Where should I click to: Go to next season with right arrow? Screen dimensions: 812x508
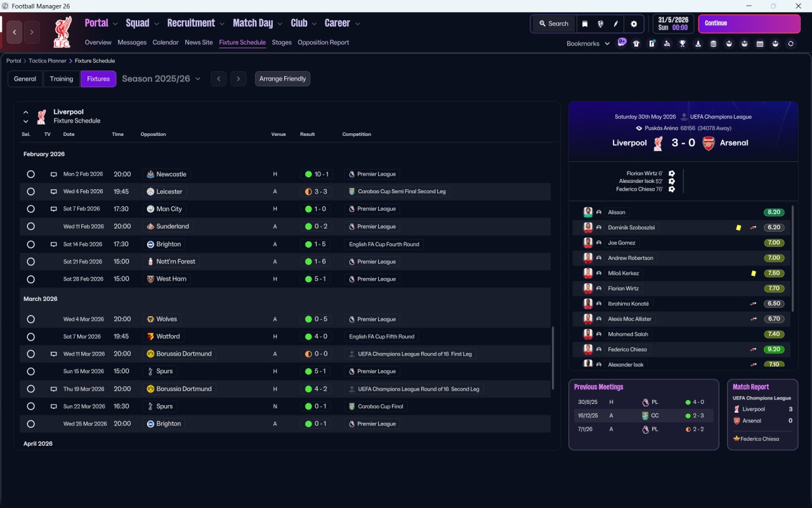tap(238, 79)
